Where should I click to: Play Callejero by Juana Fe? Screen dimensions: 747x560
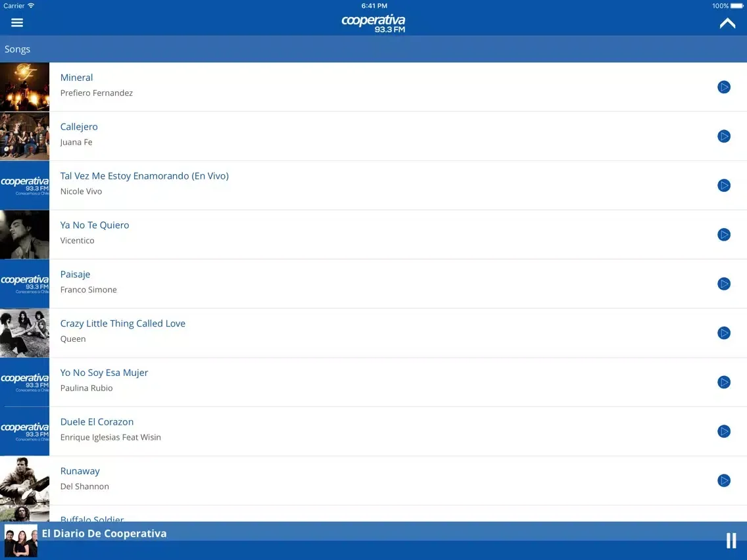[x=723, y=136]
